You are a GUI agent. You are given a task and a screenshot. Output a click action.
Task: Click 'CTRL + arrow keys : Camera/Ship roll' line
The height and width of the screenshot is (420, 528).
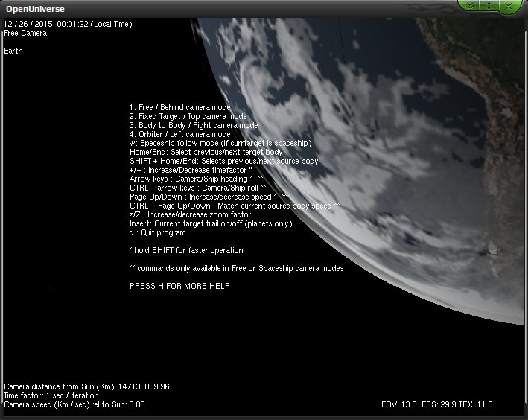[x=197, y=188]
